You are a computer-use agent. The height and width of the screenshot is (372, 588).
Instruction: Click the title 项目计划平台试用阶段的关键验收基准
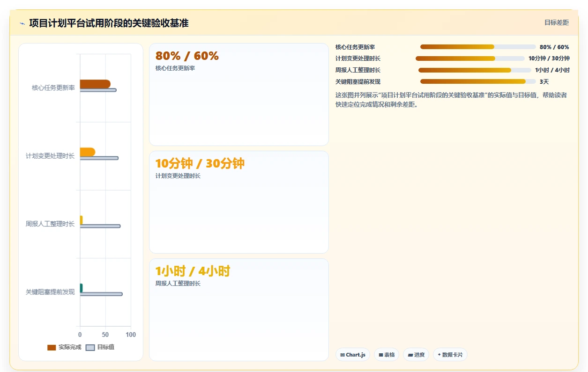(x=109, y=23)
